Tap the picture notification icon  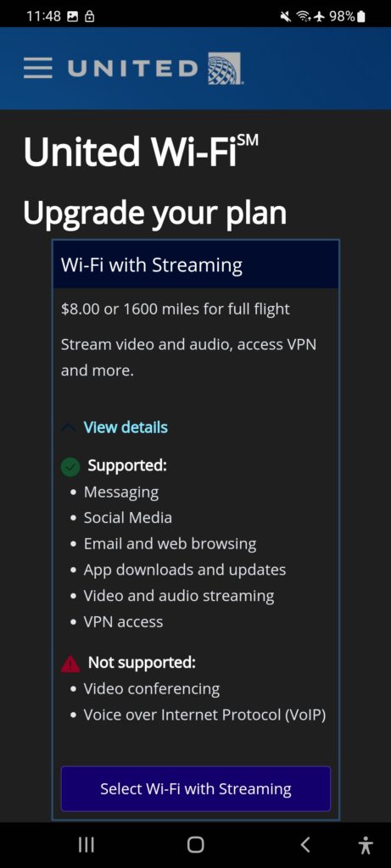tap(73, 17)
